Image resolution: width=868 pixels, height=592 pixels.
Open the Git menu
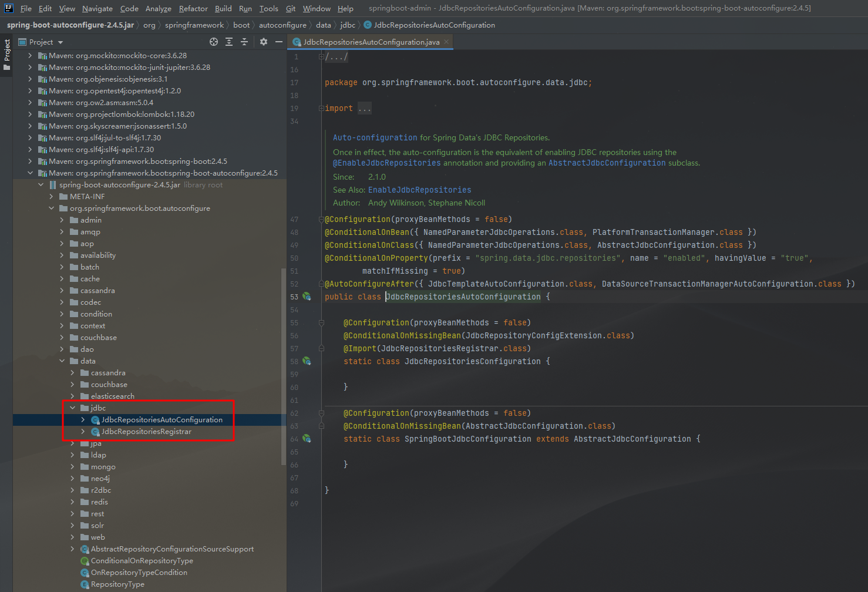291,8
